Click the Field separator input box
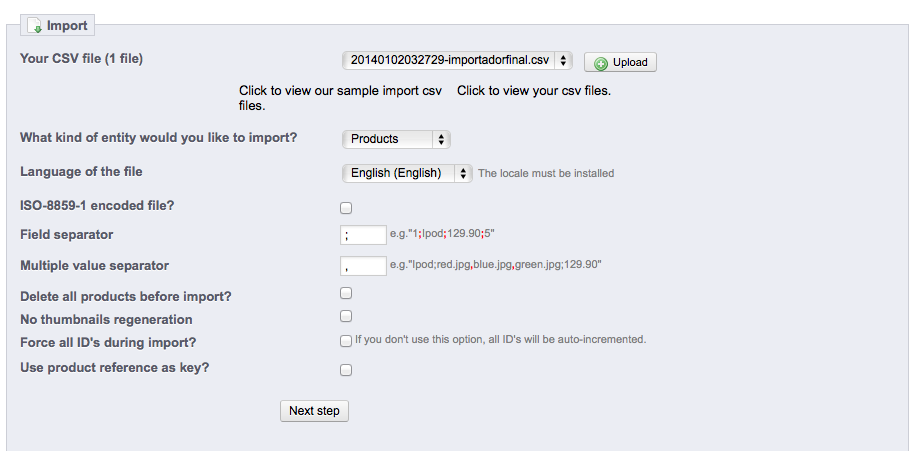The height and width of the screenshot is (451, 919). (x=364, y=235)
